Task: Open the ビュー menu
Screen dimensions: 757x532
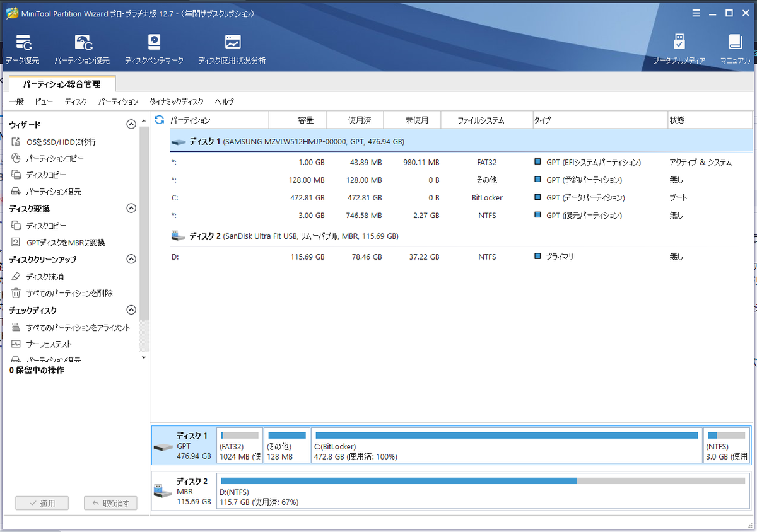Action: (x=44, y=101)
